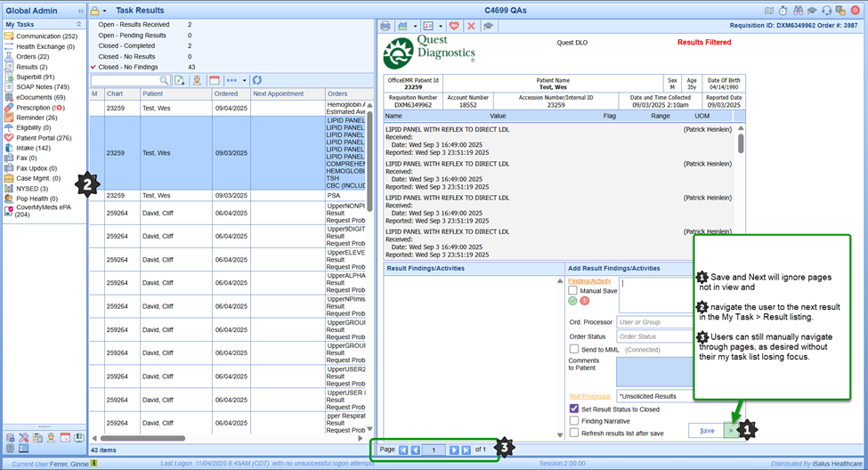
Task: Go to the first results page
Action: pyautogui.click(x=403, y=450)
